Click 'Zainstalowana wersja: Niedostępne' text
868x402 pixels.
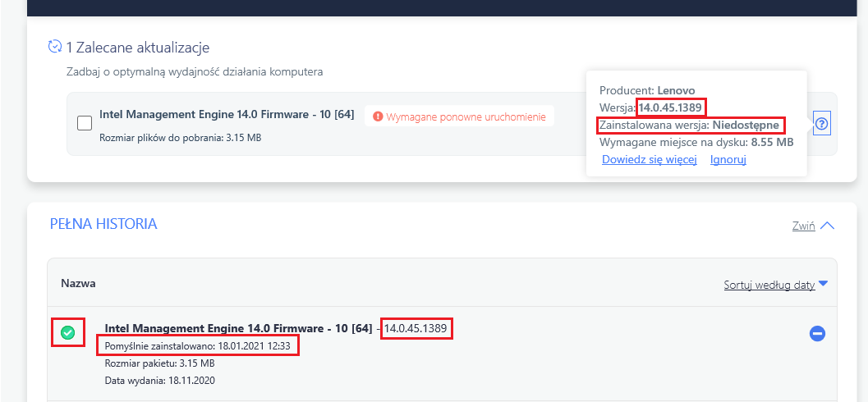(690, 125)
